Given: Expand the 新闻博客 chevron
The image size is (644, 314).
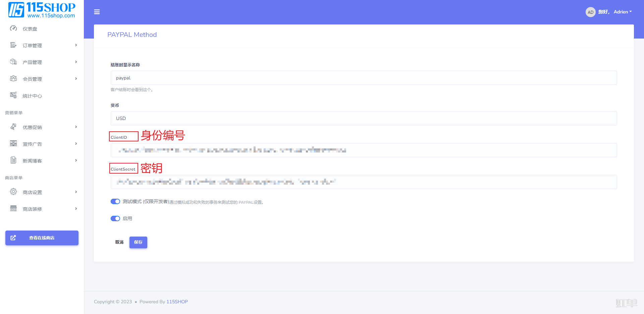Looking at the screenshot, I should coord(76,161).
